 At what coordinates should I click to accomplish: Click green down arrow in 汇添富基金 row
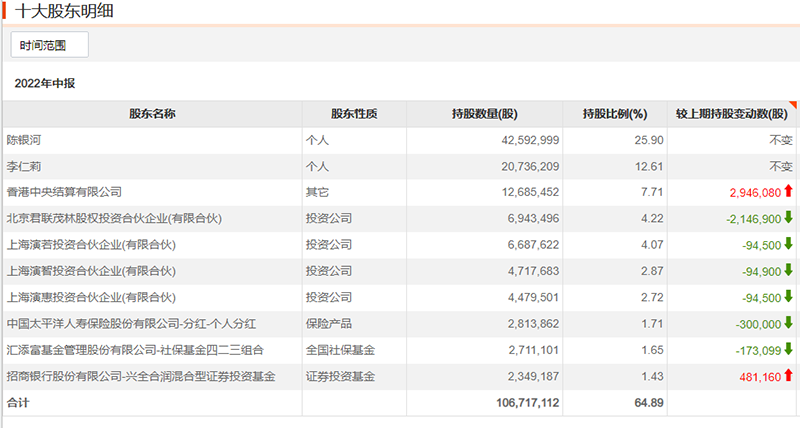click(788, 349)
